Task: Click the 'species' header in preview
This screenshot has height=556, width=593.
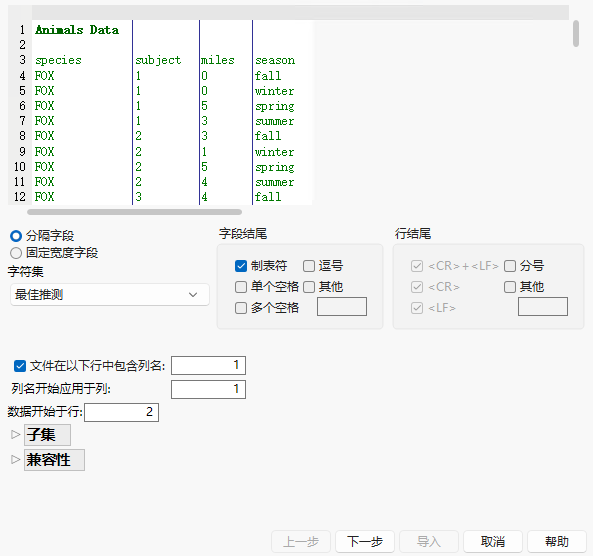Action: [x=58, y=60]
